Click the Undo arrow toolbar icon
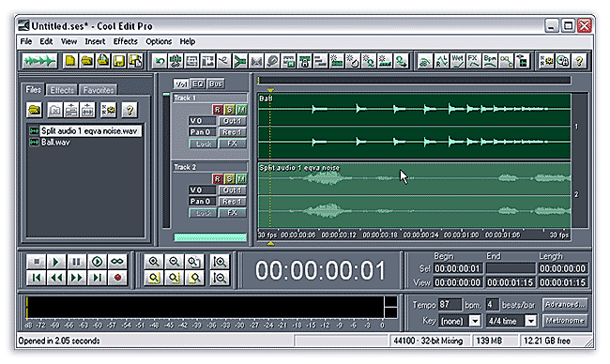The height and width of the screenshot is (364, 610). point(160,61)
